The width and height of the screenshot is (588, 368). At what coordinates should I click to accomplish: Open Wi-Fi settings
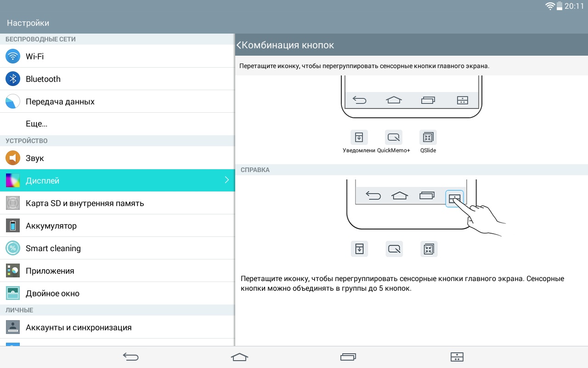(117, 57)
